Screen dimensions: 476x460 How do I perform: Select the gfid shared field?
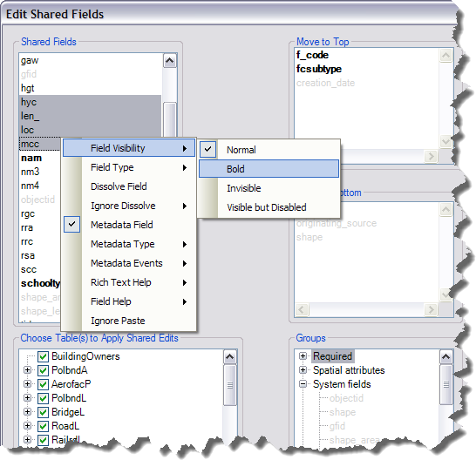coord(90,74)
